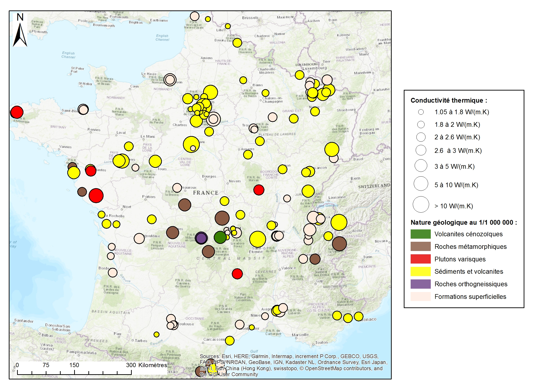Click the brown Roches métamorphiques swatch
Image resolution: width=554 pixels, height=392 pixels.
pos(421,246)
